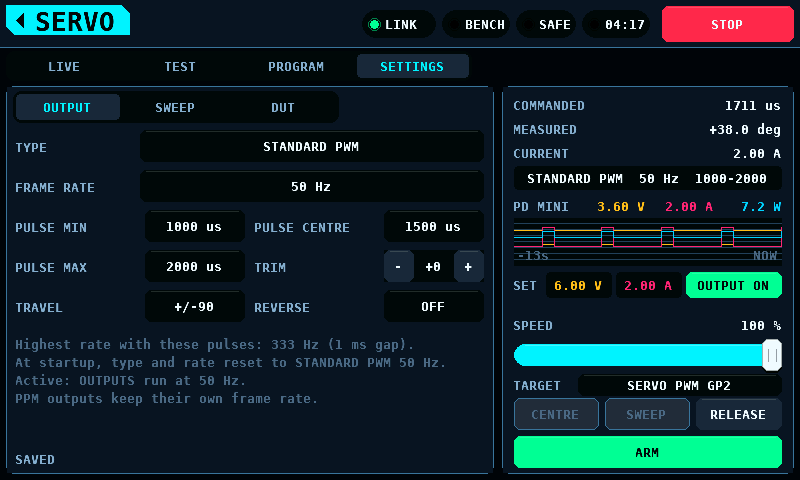
Task: Switch to the TEST tab
Action: (x=180, y=66)
